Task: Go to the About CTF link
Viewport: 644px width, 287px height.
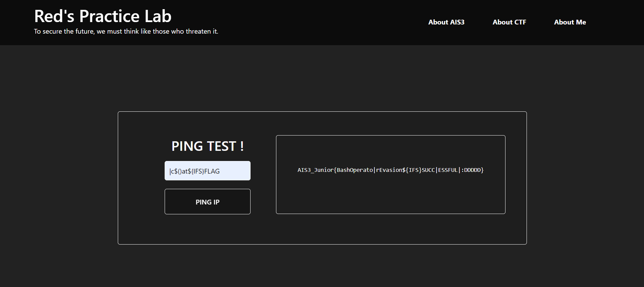Action: 509,22
